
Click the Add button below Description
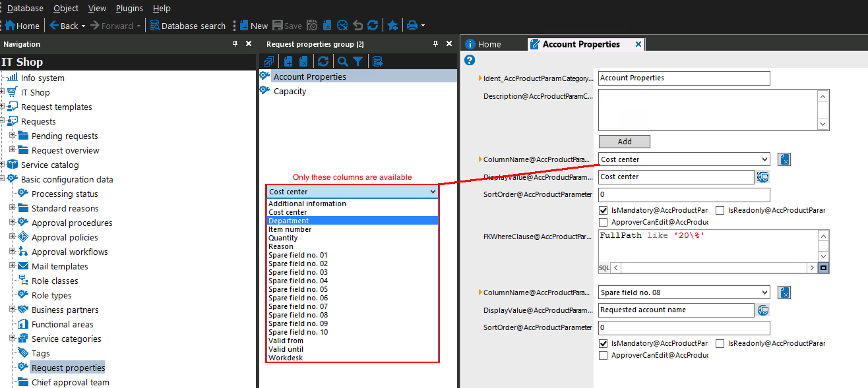click(625, 142)
